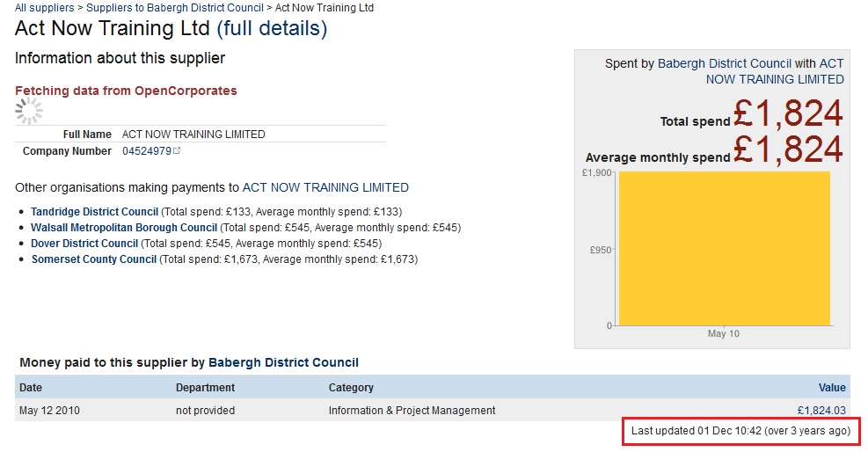Click the Value column header
The height and width of the screenshot is (452, 868).
click(x=831, y=388)
